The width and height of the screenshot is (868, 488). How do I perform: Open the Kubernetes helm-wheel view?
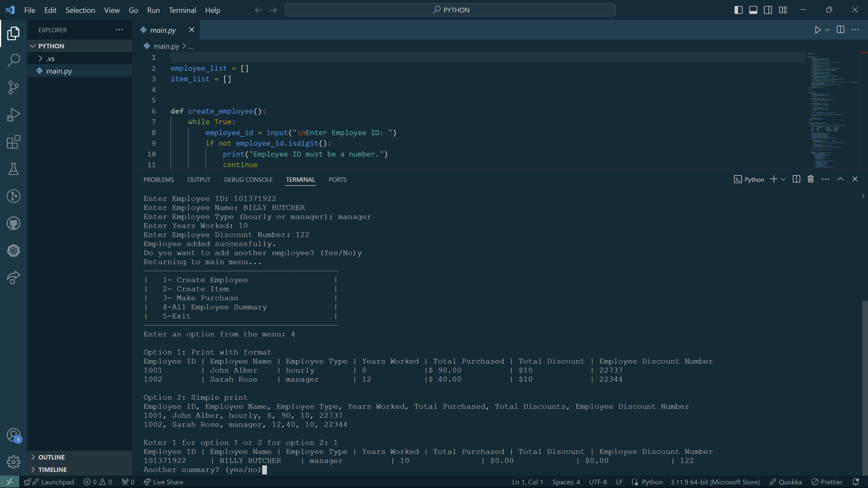pyautogui.click(x=14, y=251)
